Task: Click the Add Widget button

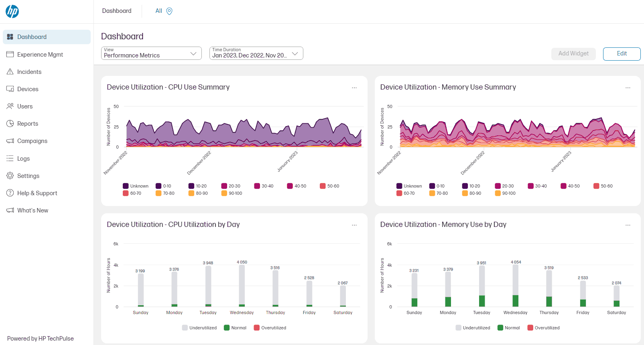Action: [573, 54]
